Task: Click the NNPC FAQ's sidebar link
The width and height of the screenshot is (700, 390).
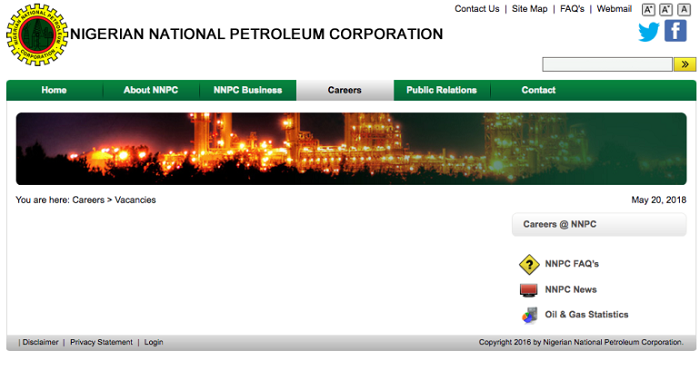Action: pos(571,264)
